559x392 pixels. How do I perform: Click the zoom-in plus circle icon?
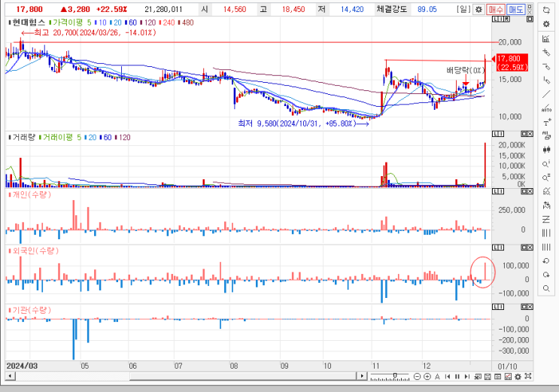(x=427, y=376)
